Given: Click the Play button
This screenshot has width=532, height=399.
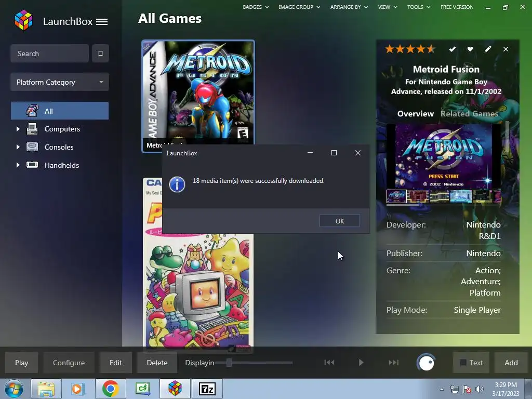Looking at the screenshot, I should pyautogui.click(x=21, y=363).
